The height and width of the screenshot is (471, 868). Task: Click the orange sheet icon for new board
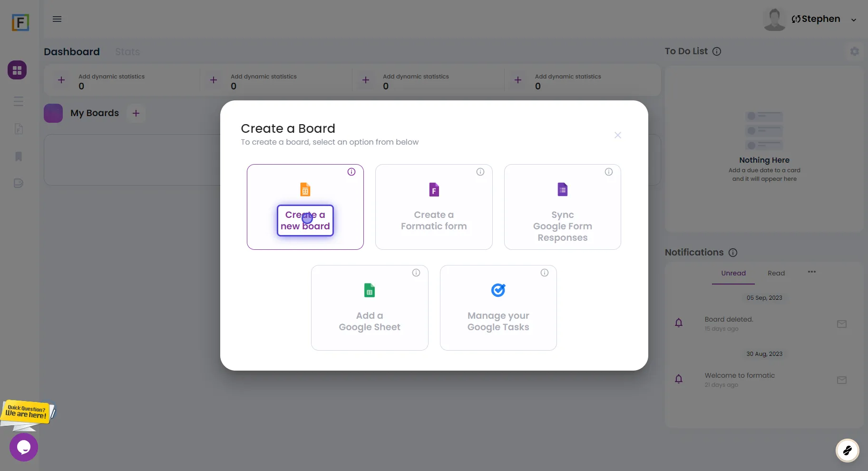coord(305,189)
